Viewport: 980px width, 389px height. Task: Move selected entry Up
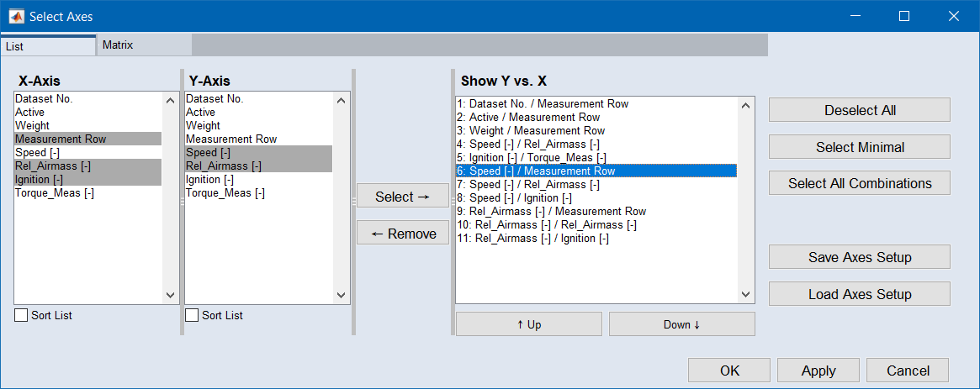coord(528,324)
